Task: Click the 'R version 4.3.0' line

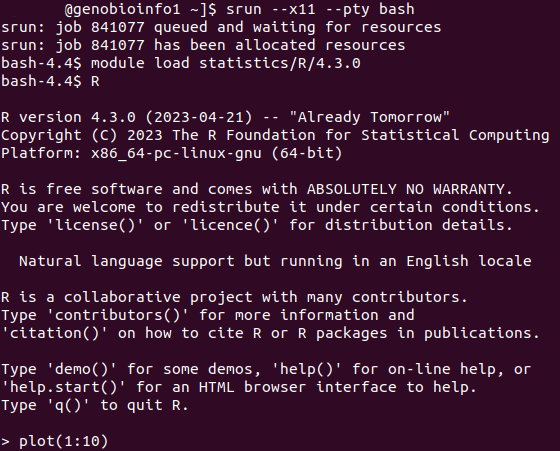Action: pyautogui.click(x=226, y=117)
